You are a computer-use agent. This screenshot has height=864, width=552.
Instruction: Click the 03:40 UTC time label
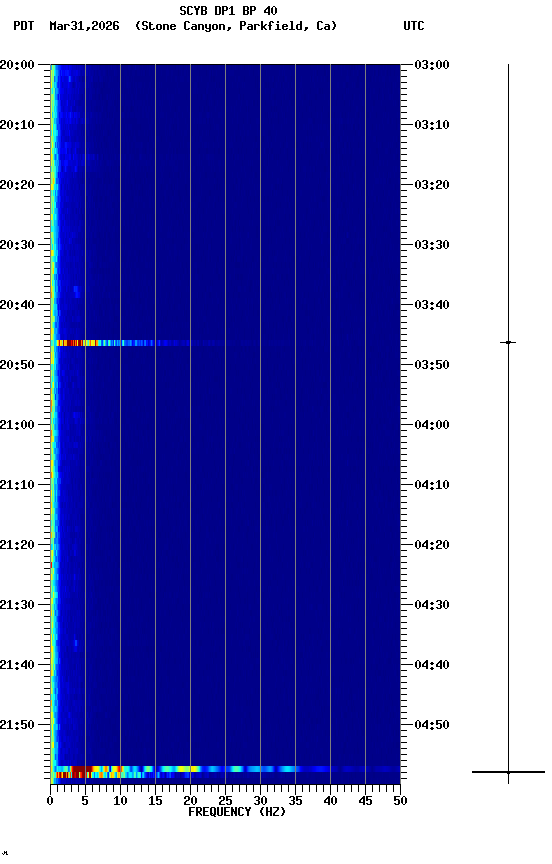coord(432,305)
